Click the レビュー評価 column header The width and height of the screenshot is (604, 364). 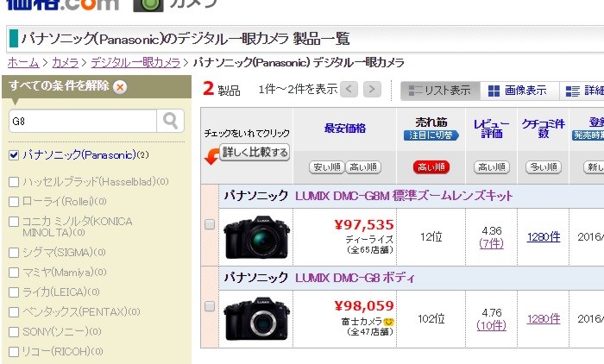[492, 129]
